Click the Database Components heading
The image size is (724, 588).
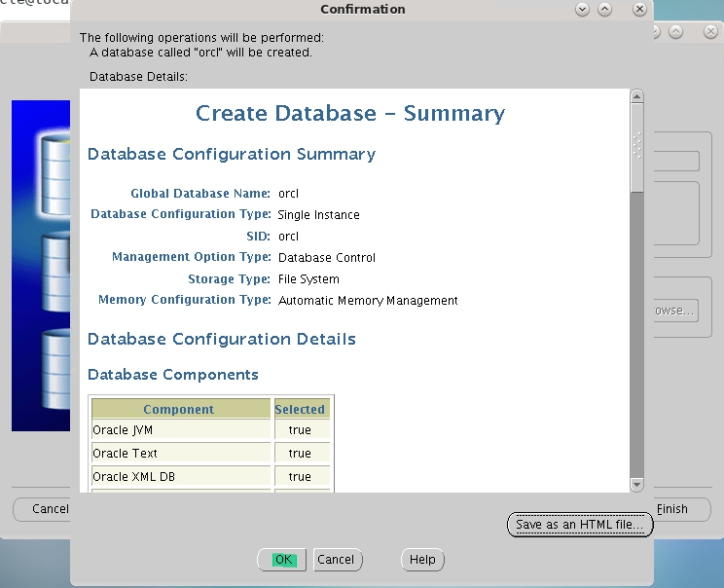pos(172,375)
